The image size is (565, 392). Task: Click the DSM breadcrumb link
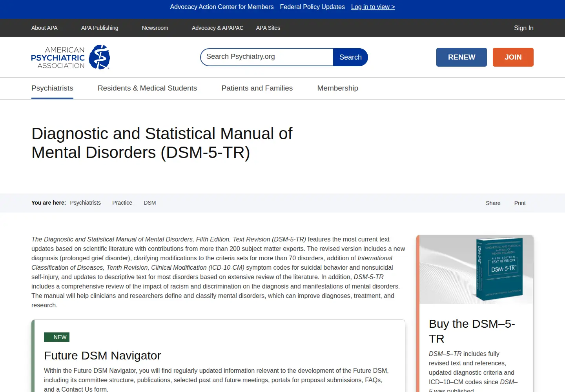click(150, 203)
